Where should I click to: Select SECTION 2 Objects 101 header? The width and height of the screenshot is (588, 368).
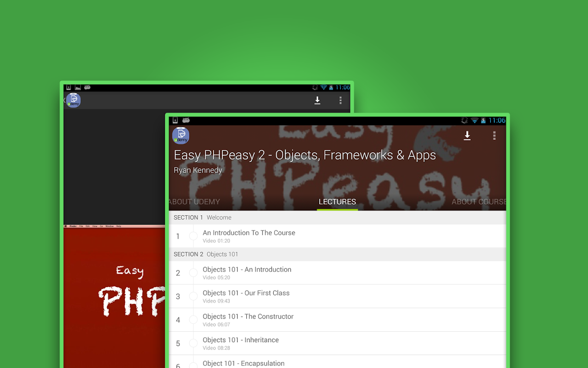(x=337, y=254)
